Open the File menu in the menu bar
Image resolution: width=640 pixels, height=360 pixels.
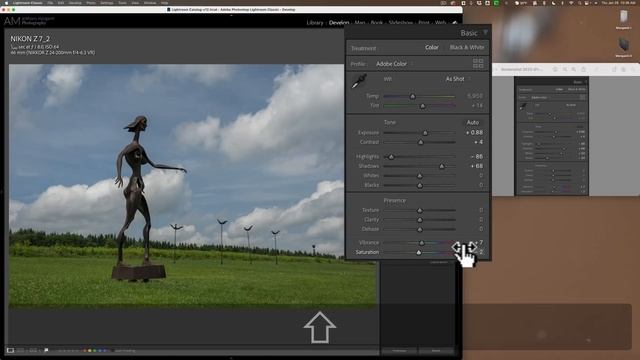coord(50,3)
